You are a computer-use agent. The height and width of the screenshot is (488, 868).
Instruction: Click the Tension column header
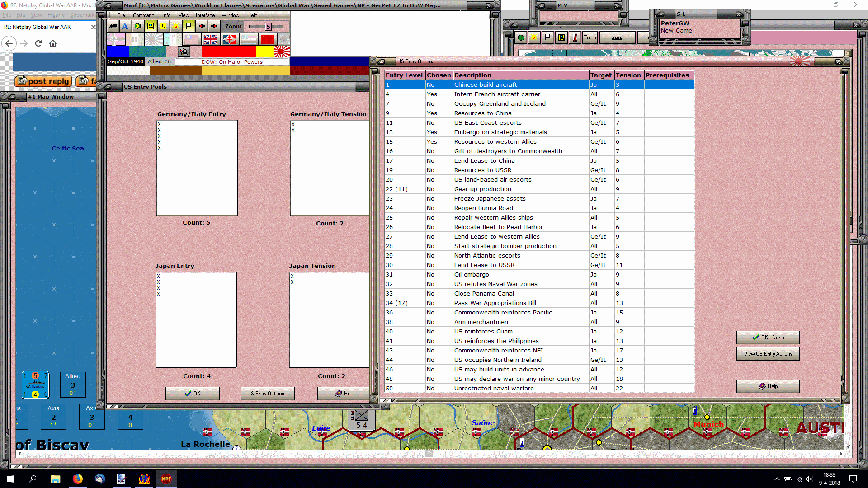(628, 75)
